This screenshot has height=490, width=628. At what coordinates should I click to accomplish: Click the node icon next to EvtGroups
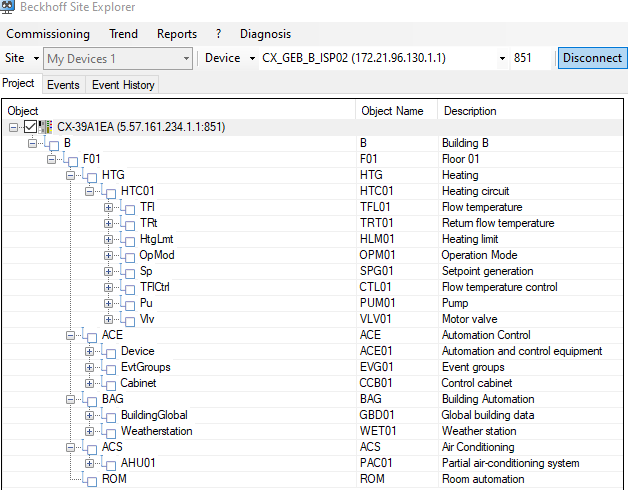pos(109,368)
